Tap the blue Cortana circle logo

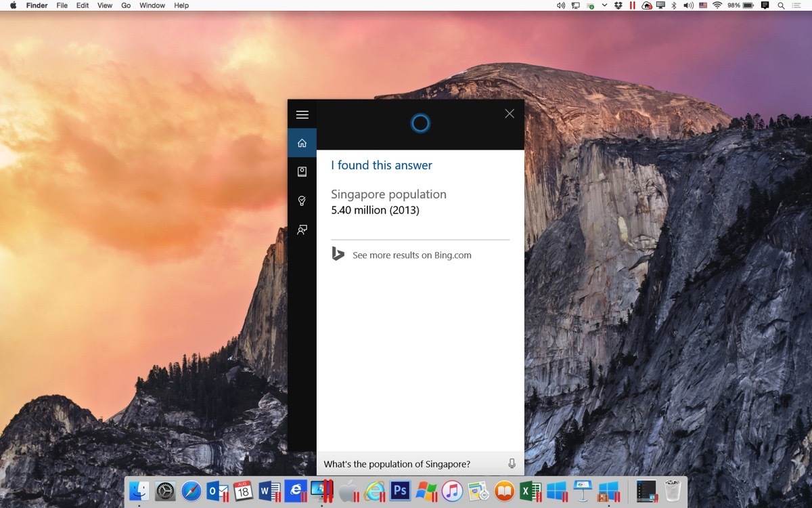[420, 123]
